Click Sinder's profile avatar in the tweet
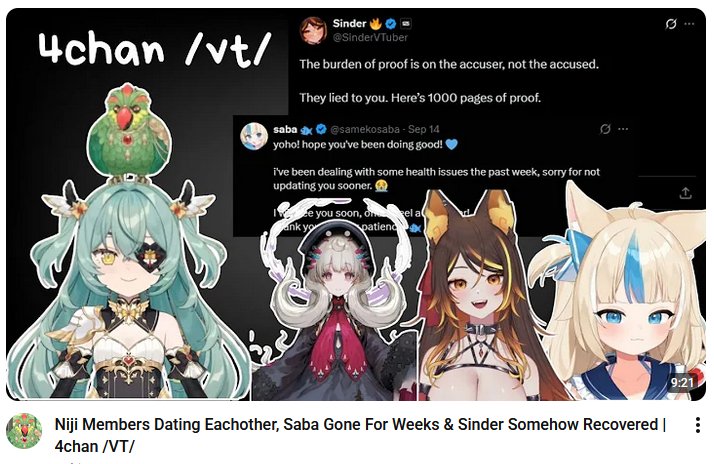714x464 pixels. tap(313, 30)
